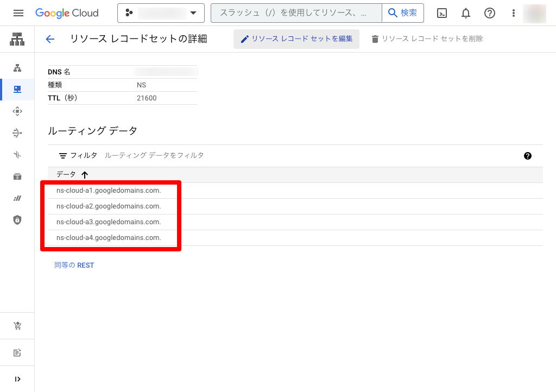Click リソース レコード セットを編集 button
Image resolution: width=556 pixels, height=392 pixels.
click(296, 39)
